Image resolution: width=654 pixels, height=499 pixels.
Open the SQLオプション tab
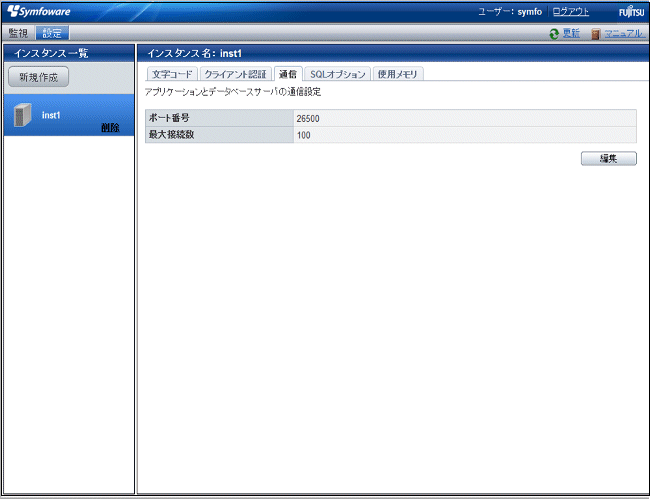[x=337, y=74]
